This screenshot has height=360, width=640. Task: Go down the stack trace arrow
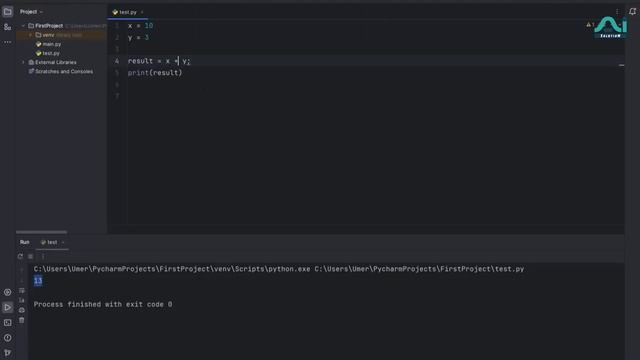[x=22, y=280]
